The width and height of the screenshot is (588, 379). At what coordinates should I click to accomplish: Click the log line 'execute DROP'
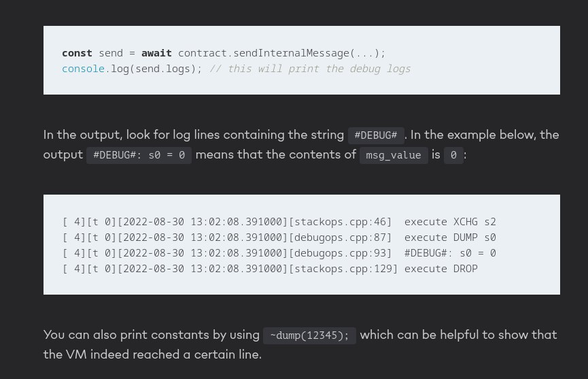441,269
